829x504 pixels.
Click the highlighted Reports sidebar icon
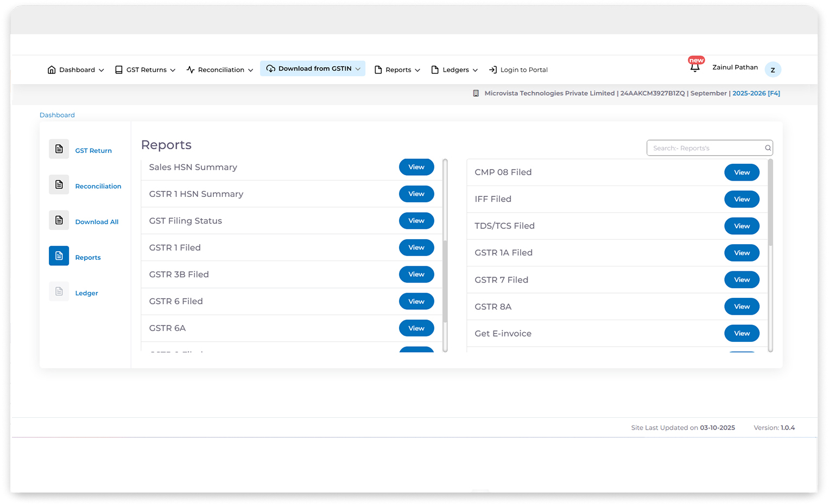59,256
